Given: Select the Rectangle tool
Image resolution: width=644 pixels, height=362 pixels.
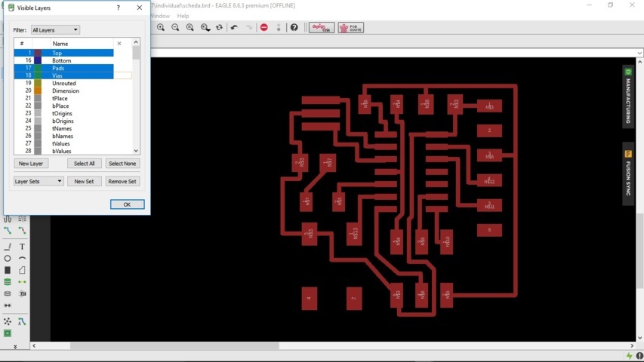Looking at the screenshot, I should [8, 270].
